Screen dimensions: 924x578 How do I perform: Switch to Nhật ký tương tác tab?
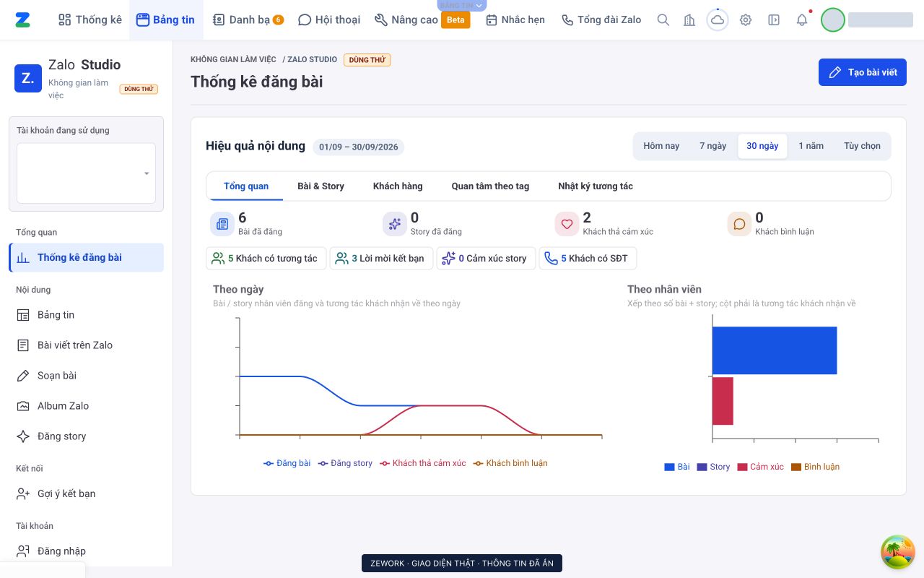pyautogui.click(x=596, y=186)
